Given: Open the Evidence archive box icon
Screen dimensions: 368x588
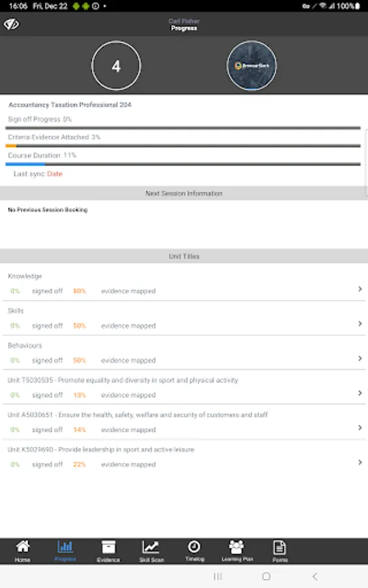Looking at the screenshot, I should tap(109, 547).
